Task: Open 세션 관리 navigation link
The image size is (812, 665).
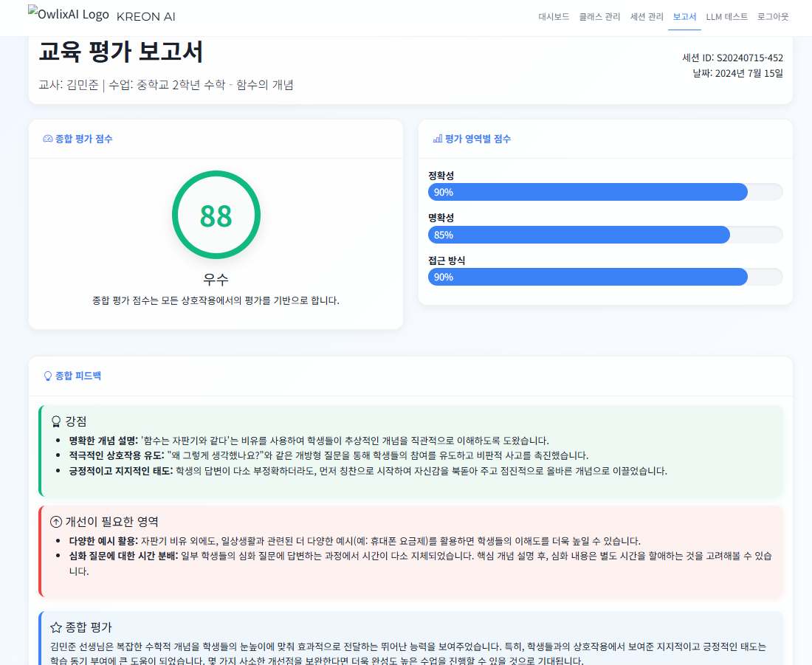Action: [x=647, y=16]
